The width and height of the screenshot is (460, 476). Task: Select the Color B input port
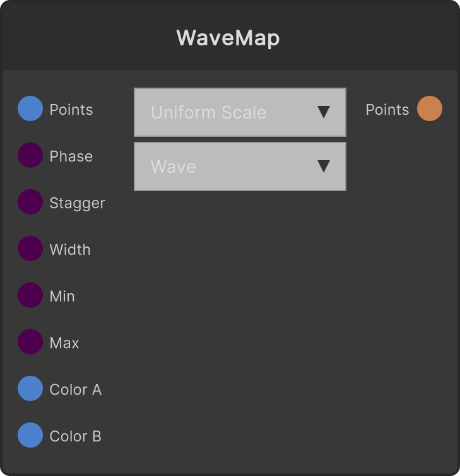(x=30, y=435)
